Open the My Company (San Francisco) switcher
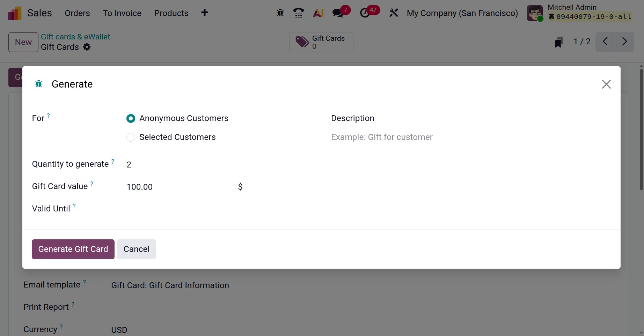644x336 pixels. pos(462,13)
